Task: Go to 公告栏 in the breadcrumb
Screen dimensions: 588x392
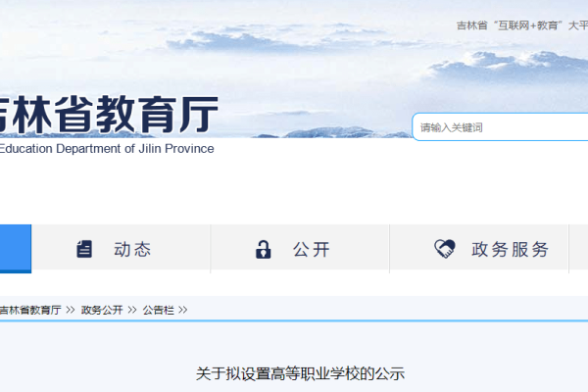Action: click(x=158, y=310)
